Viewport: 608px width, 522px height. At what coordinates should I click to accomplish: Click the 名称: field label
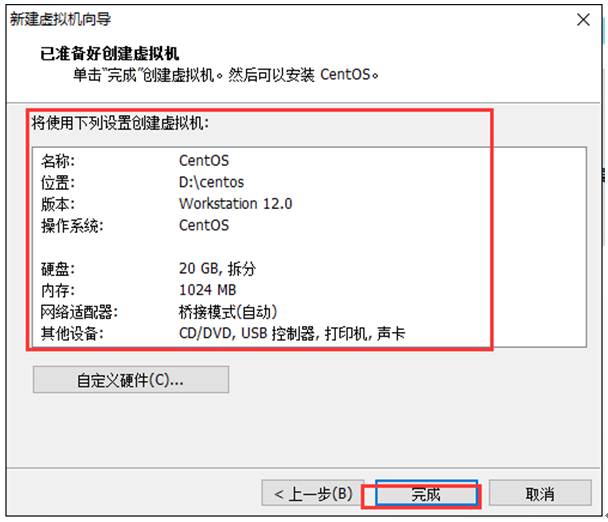click(x=58, y=161)
